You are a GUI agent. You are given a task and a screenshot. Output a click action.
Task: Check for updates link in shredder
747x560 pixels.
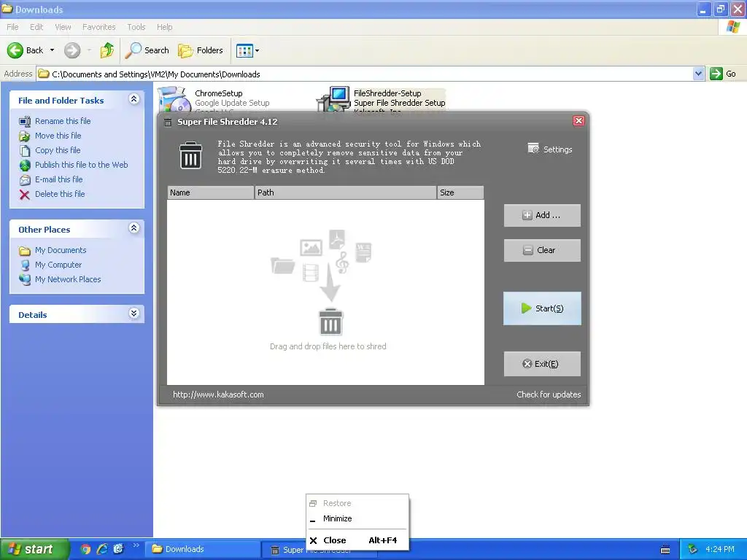coord(549,394)
